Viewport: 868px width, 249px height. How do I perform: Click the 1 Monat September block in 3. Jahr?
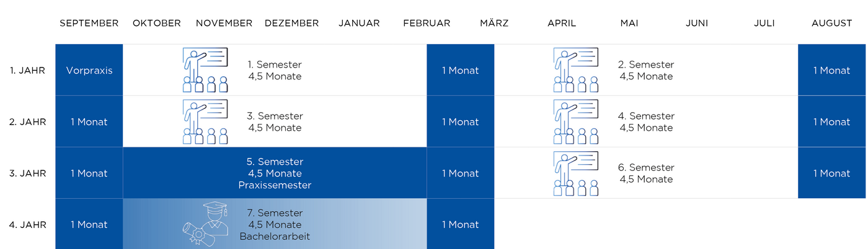point(89,173)
